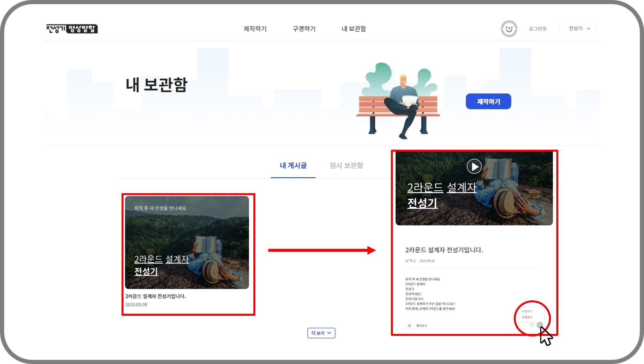Expand more posts with 더 보기

click(x=321, y=333)
